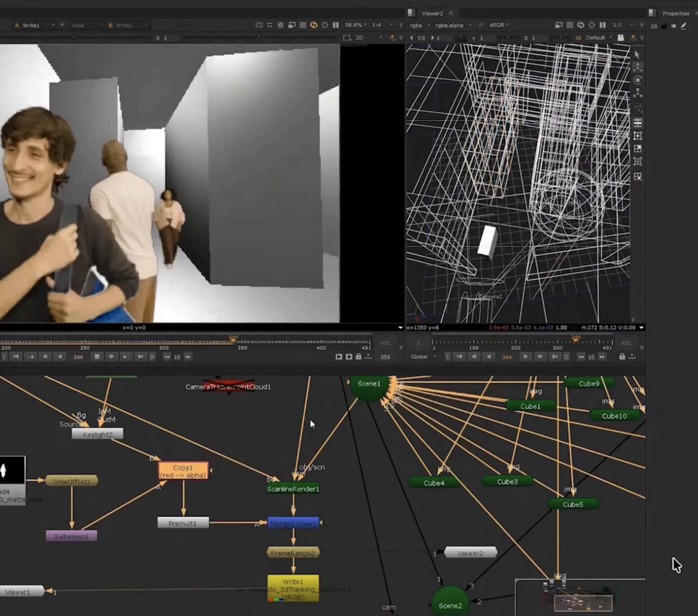The image size is (698, 616).
Task: Select the Properties tab
Action: pyautogui.click(x=676, y=13)
